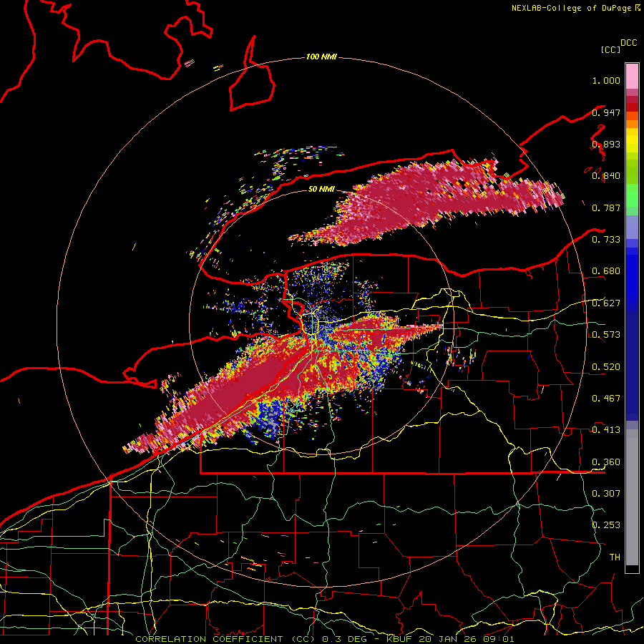Viewport: 644px width, 644px height.
Task: Click the "0.253" color scale value
Action: 606,525
